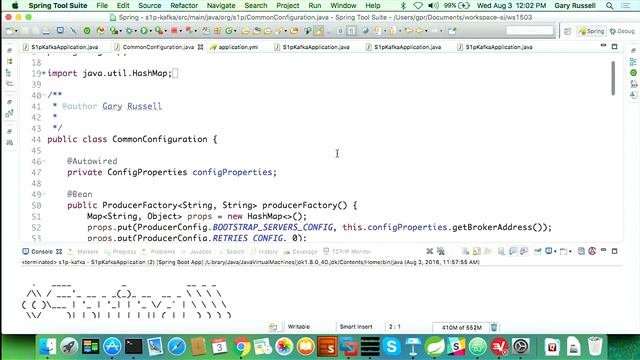
Task: Minimize the editor area
Action: click(x=603, y=46)
